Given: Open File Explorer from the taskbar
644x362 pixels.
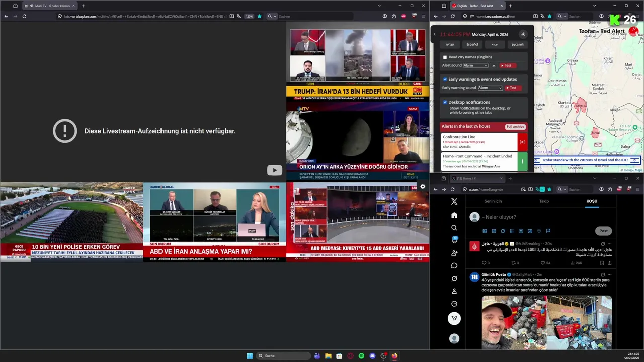Looking at the screenshot, I should [328, 356].
